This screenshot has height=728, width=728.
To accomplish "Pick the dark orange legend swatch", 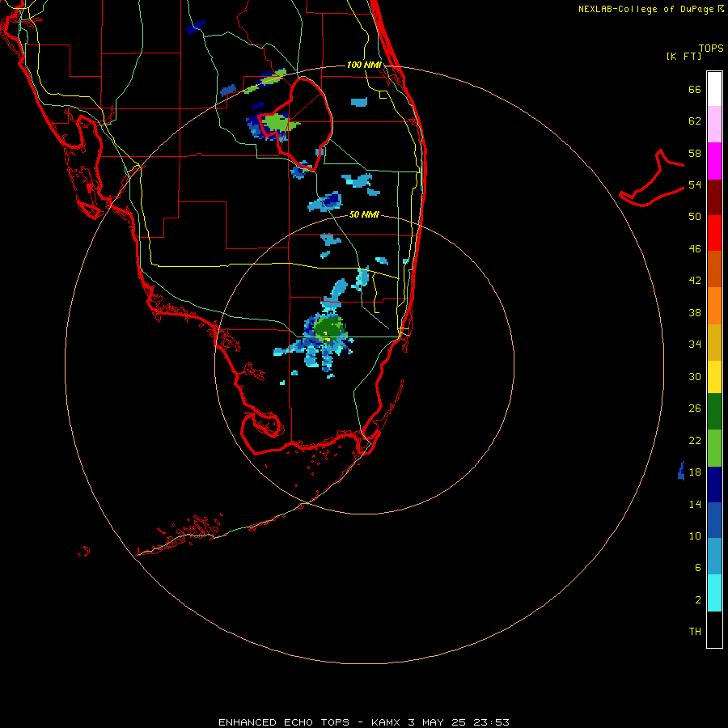I will pos(714,269).
